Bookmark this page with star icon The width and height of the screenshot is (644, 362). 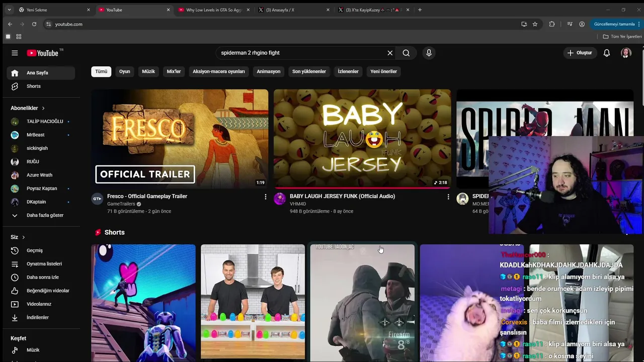535,24
